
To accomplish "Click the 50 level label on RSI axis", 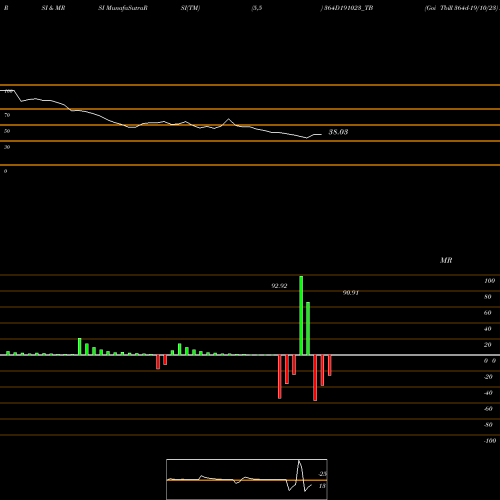I will [x=7, y=131].
